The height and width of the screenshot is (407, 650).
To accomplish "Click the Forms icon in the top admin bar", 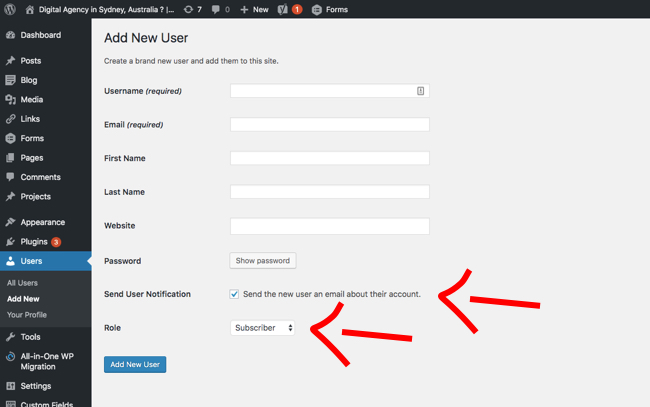I will point(317,10).
